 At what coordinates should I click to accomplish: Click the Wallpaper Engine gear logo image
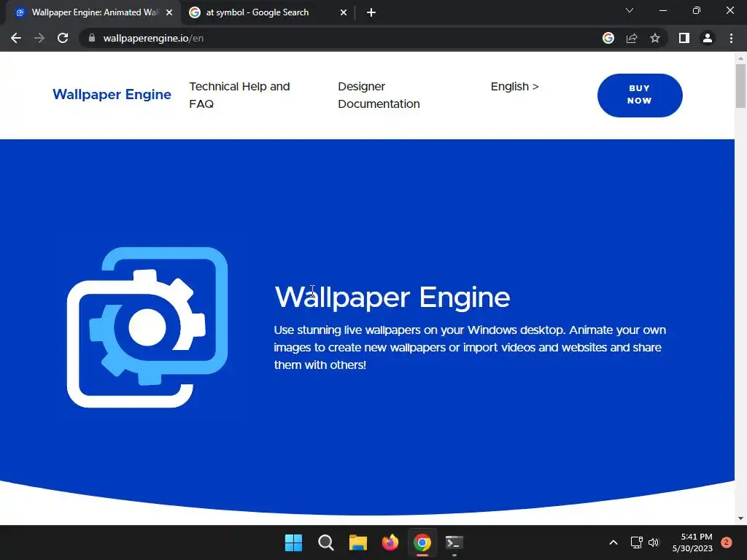[x=147, y=327]
